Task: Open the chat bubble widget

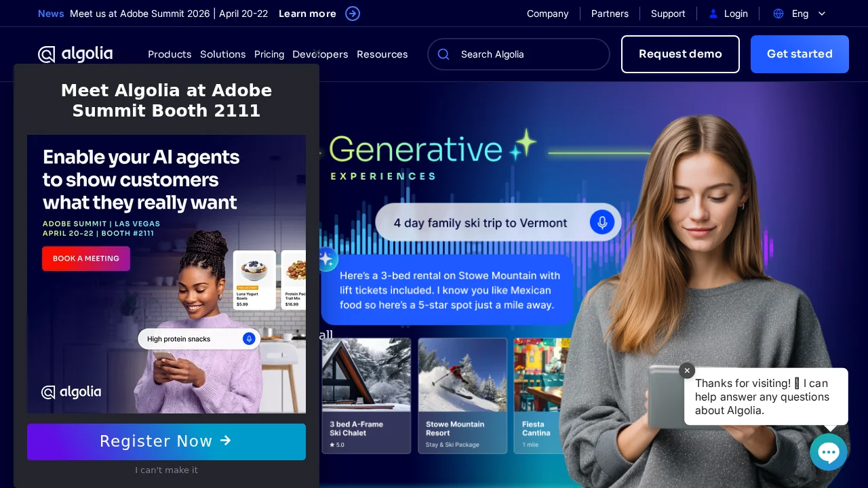Action: coord(829,452)
